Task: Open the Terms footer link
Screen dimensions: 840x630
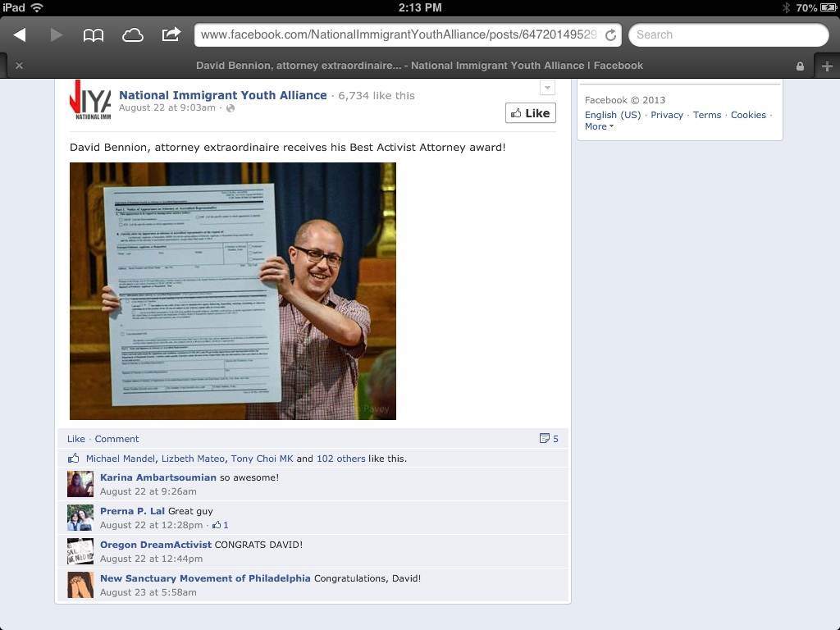Action: [x=707, y=115]
